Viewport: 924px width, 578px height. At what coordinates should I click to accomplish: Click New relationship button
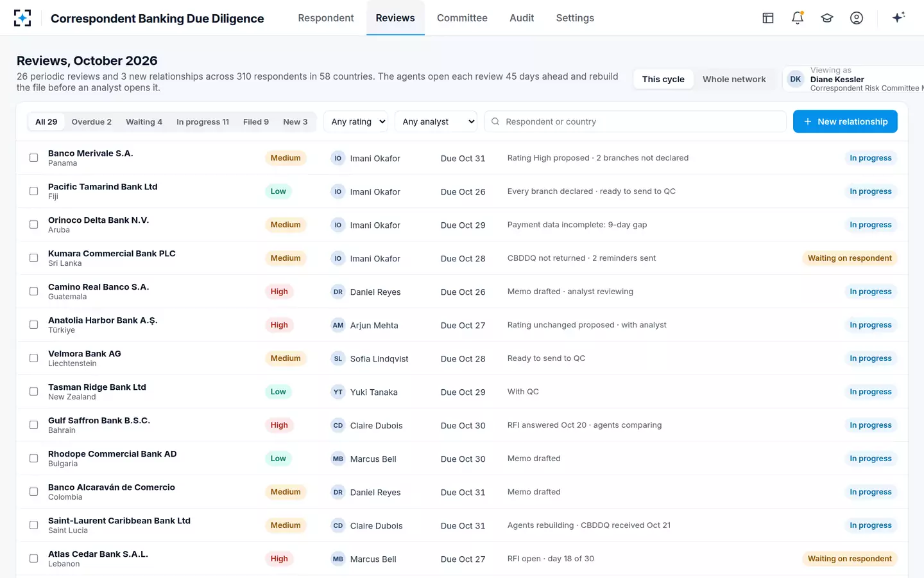tap(845, 121)
